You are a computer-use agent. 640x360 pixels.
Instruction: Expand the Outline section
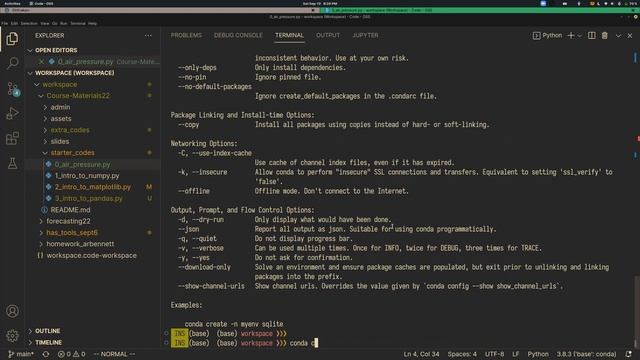pos(94,331)
